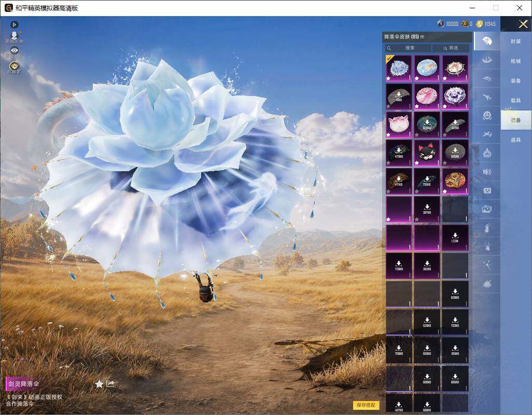532x415 pixels.
Task: Select the roast chicken category icon
Action: click(x=487, y=284)
